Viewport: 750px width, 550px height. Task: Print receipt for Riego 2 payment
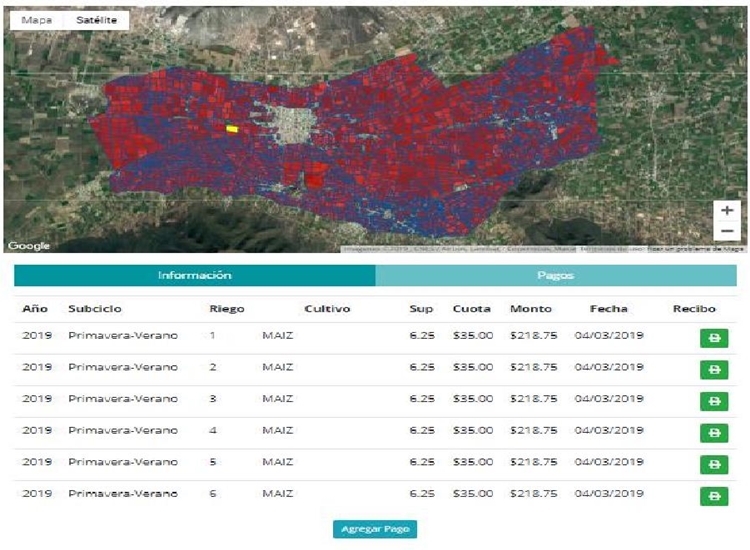point(714,370)
